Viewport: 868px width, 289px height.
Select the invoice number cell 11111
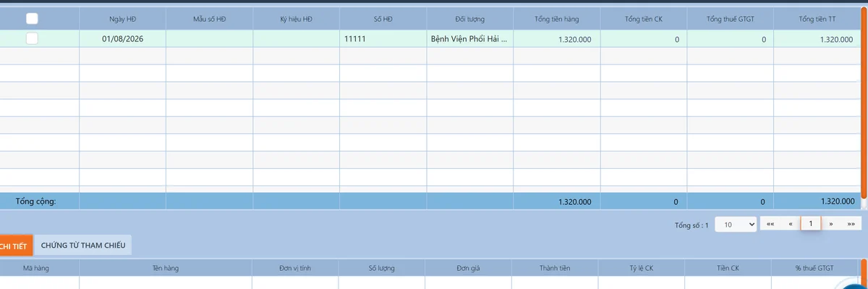pos(383,39)
